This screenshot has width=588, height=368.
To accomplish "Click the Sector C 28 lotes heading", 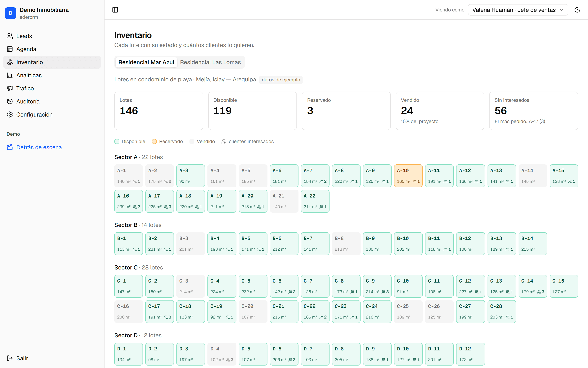I will point(138,267).
